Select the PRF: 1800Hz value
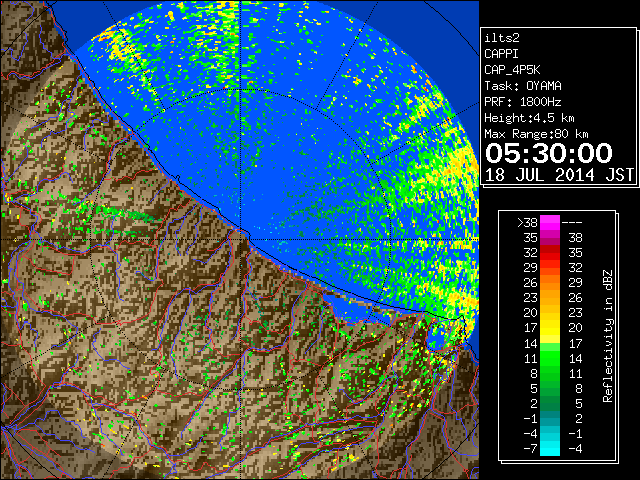 point(523,102)
